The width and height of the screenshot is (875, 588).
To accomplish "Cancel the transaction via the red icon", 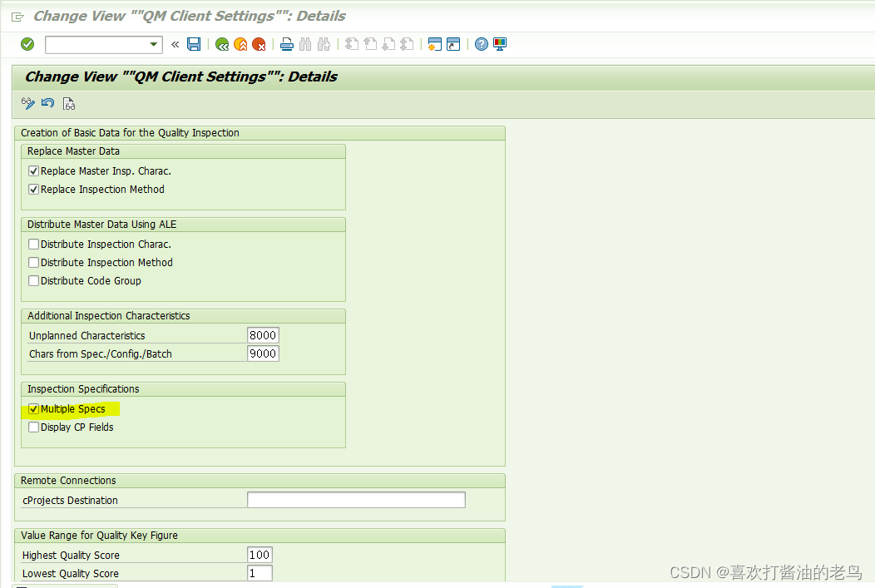I will click(x=259, y=44).
